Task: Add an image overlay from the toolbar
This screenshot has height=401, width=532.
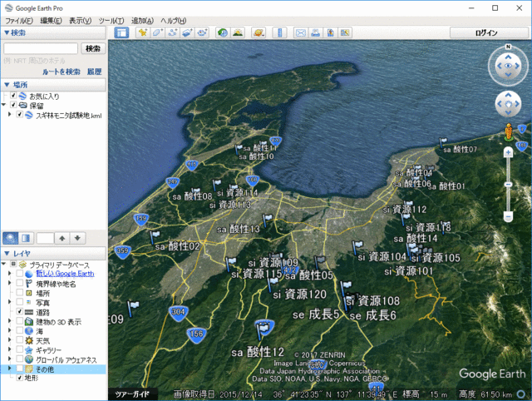Action: click(187, 32)
